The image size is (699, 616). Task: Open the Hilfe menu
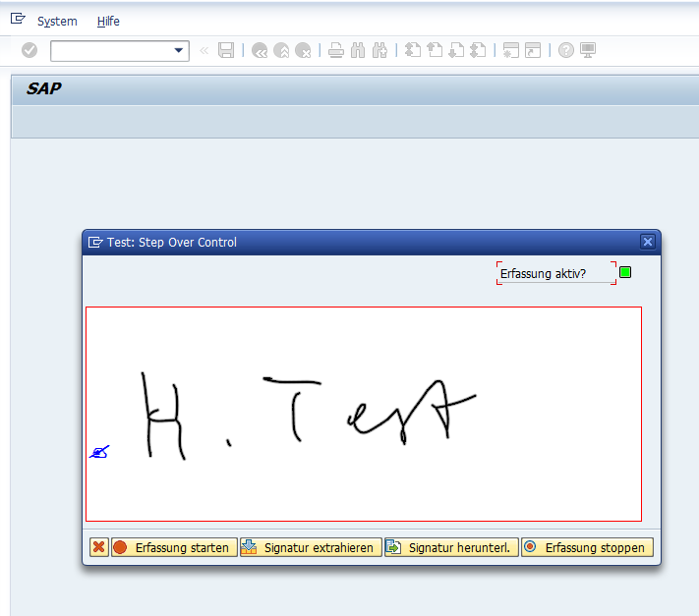point(108,21)
